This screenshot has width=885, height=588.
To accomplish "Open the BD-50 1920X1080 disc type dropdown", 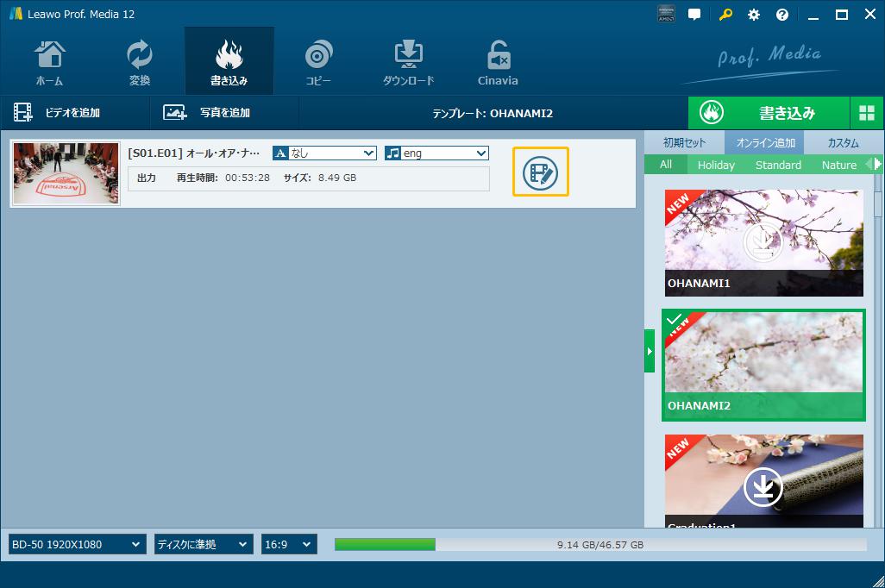I will [78, 544].
